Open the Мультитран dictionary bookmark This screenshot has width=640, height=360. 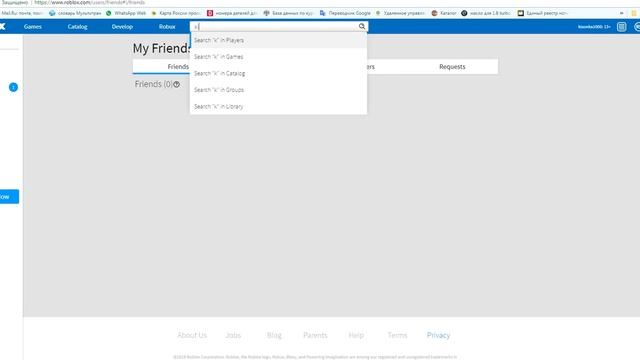[75, 13]
